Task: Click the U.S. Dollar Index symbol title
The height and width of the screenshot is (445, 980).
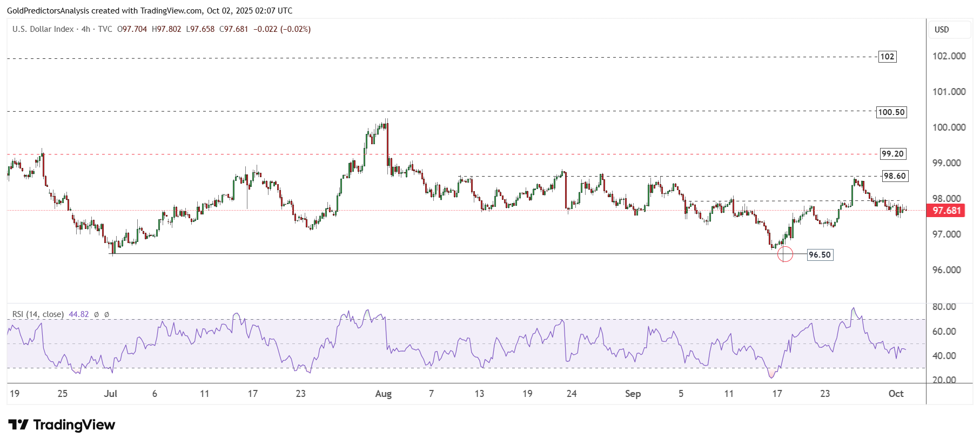Action: coord(43,29)
